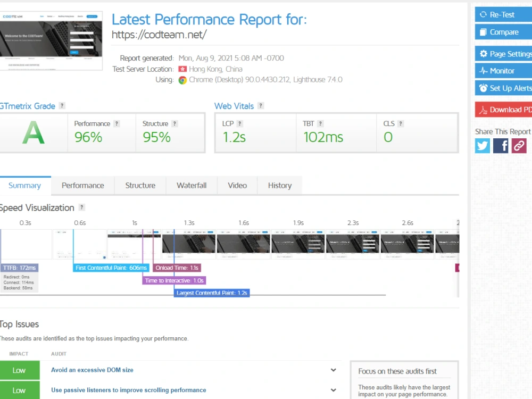Click Download PDF button
The height and width of the screenshot is (399, 532).
(503, 110)
